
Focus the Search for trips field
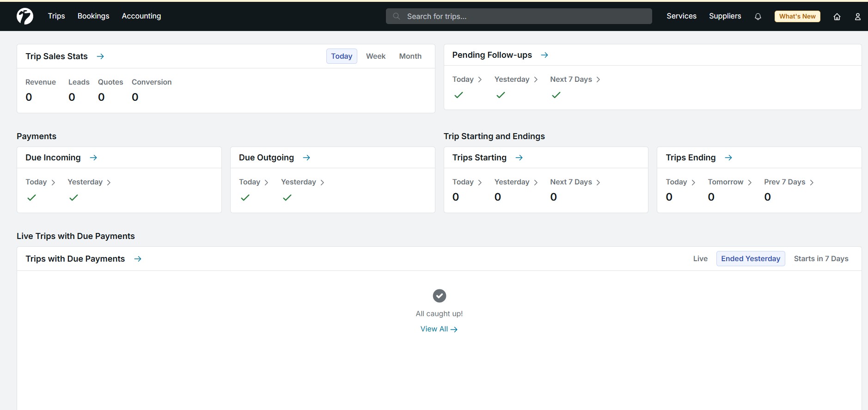point(519,16)
